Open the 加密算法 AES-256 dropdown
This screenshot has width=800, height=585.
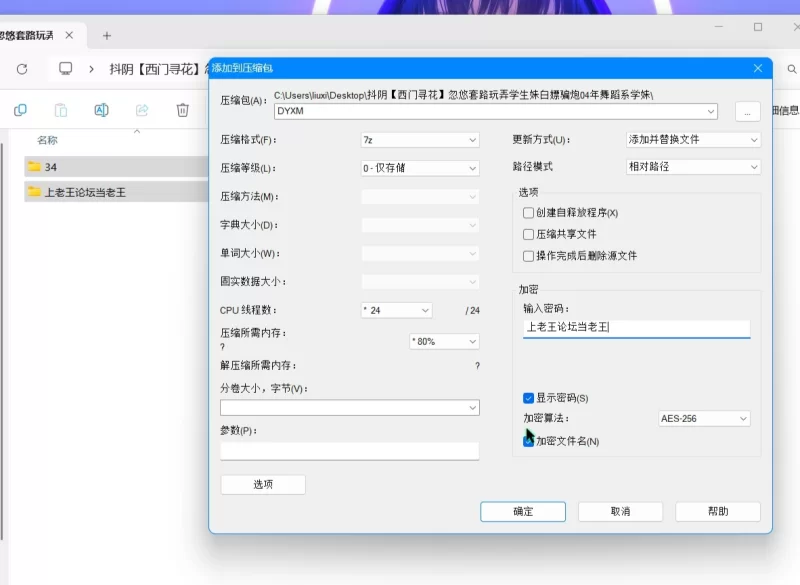704,419
